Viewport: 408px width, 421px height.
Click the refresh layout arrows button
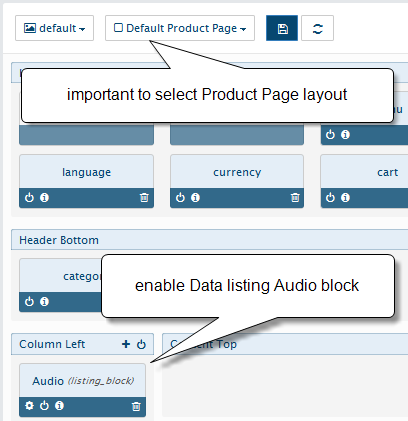(317, 28)
